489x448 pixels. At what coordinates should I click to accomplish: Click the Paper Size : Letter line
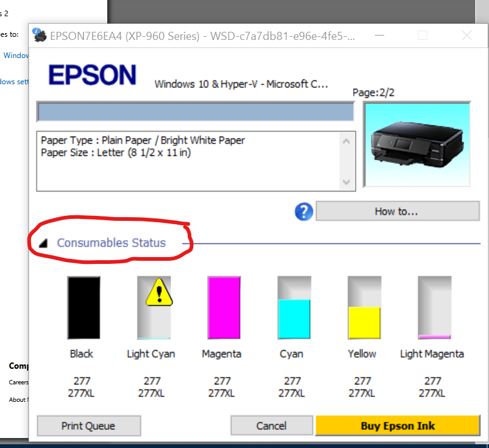(x=116, y=152)
